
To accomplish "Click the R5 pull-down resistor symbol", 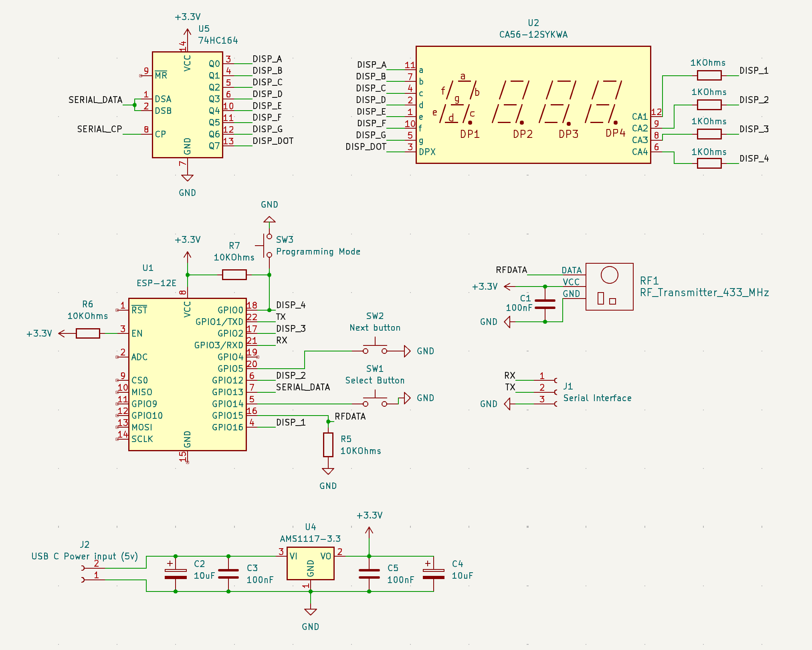I will pos(328,445).
